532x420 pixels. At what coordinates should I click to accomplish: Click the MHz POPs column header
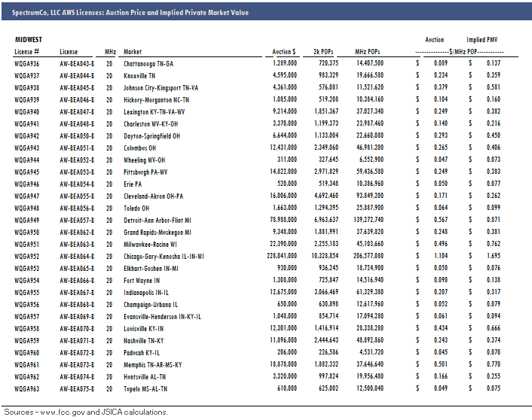(x=369, y=51)
